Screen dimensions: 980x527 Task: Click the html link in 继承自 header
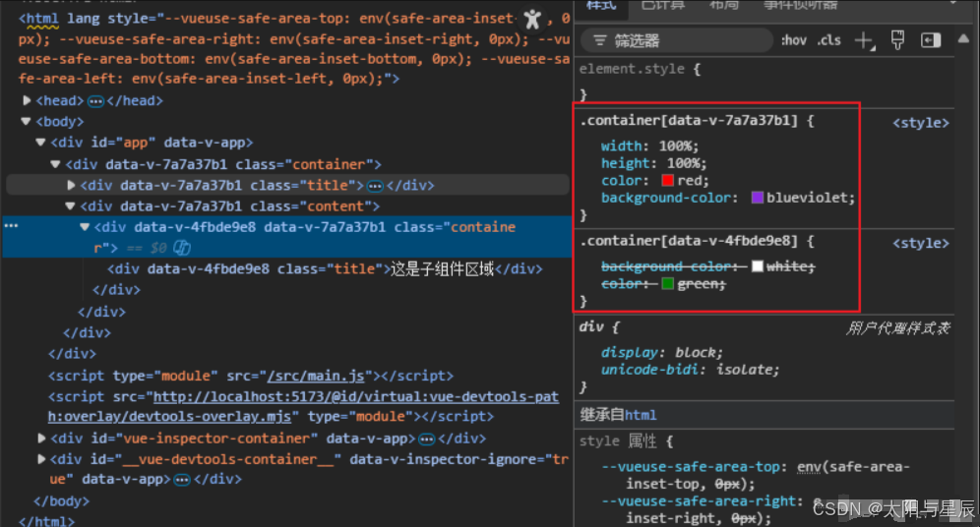point(641,415)
